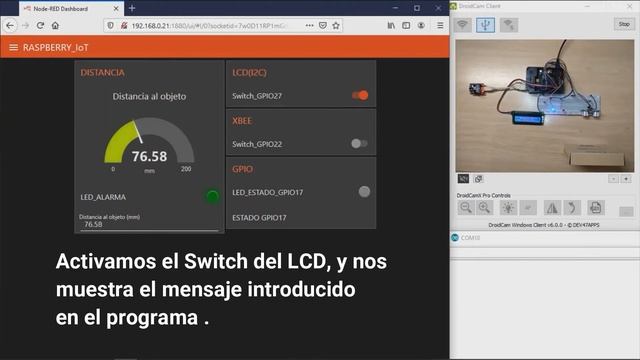Open a new browser tab
The width and height of the screenshot is (640, 360).
[131, 8]
